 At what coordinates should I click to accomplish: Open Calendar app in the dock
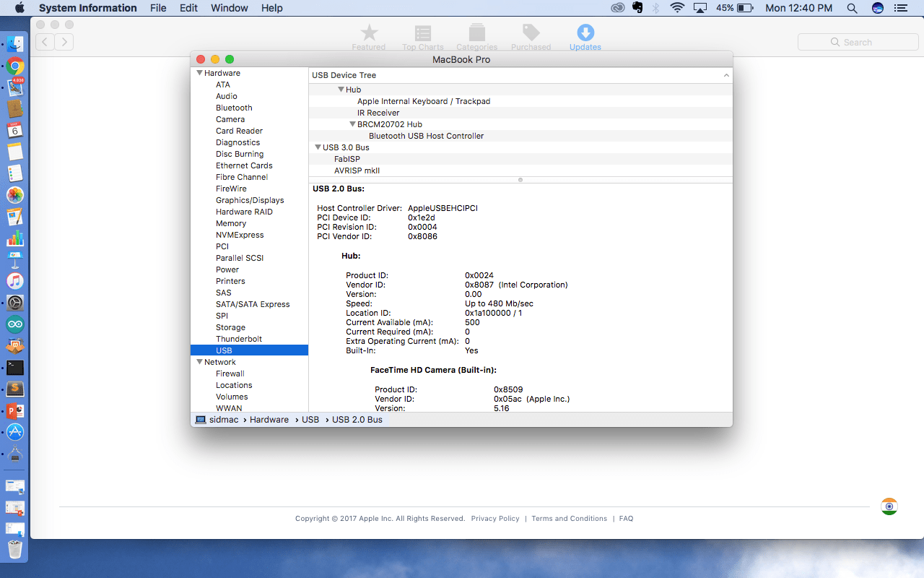pyautogui.click(x=15, y=130)
